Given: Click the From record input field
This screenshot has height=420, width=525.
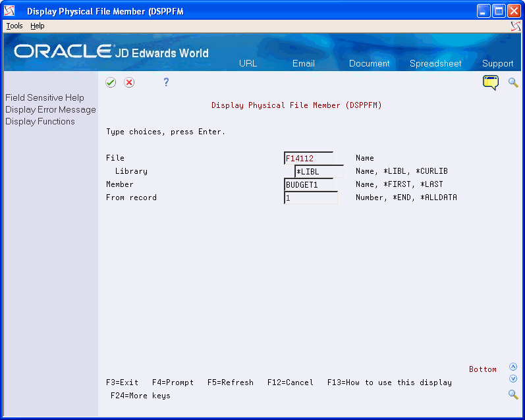Looking at the screenshot, I should coord(311,197).
